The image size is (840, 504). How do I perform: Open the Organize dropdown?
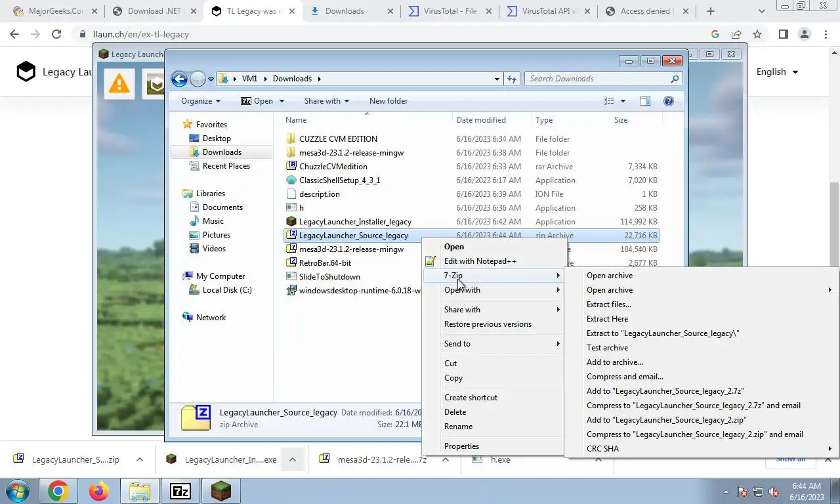coord(201,101)
